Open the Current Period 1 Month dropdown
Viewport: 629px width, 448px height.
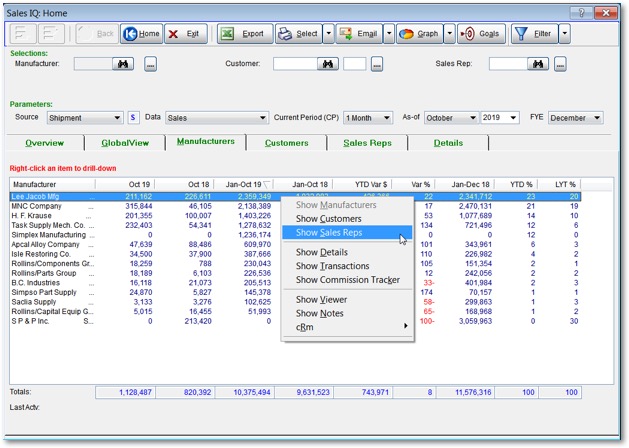(x=368, y=118)
